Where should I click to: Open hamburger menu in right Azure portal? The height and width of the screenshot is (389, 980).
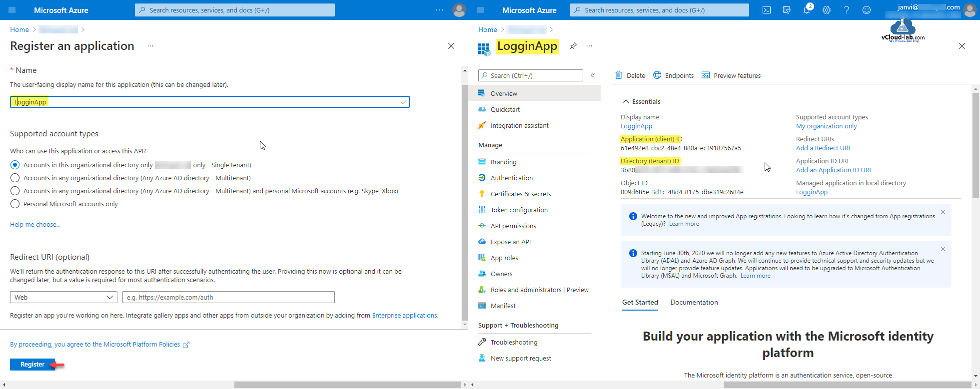click(x=480, y=10)
